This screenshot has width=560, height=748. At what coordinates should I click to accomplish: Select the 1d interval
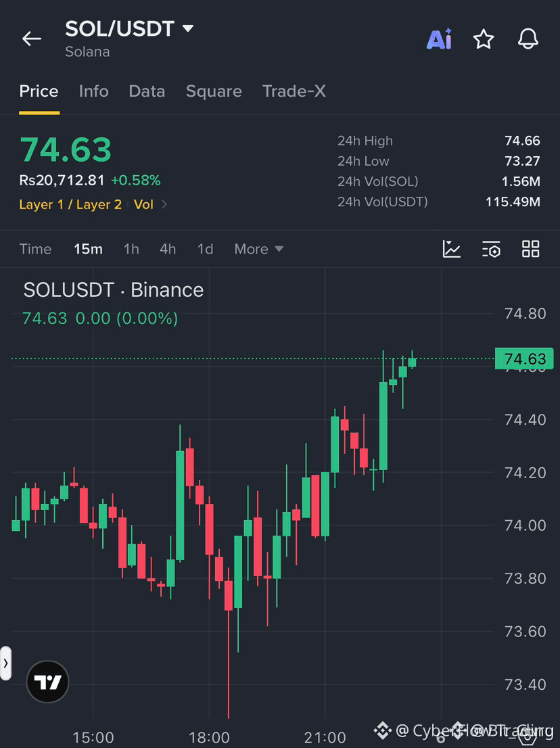tap(205, 249)
